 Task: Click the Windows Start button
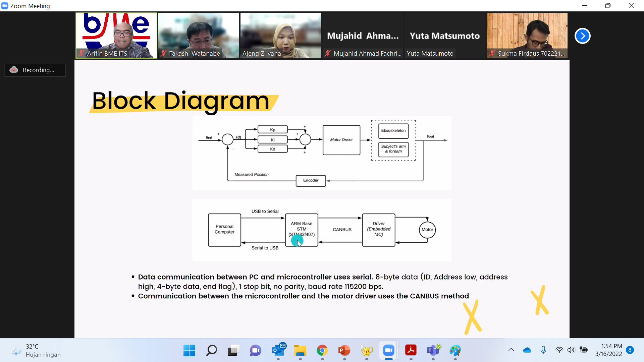coord(189,351)
